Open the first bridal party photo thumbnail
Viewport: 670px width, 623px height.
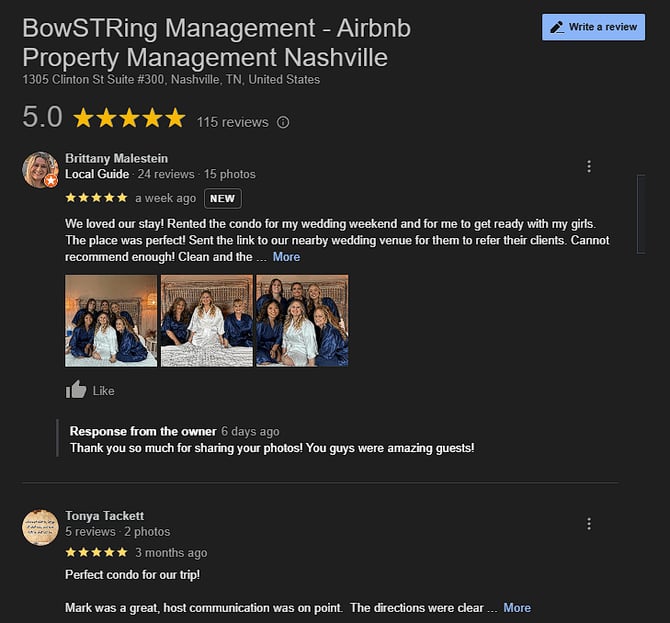coord(111,320)
